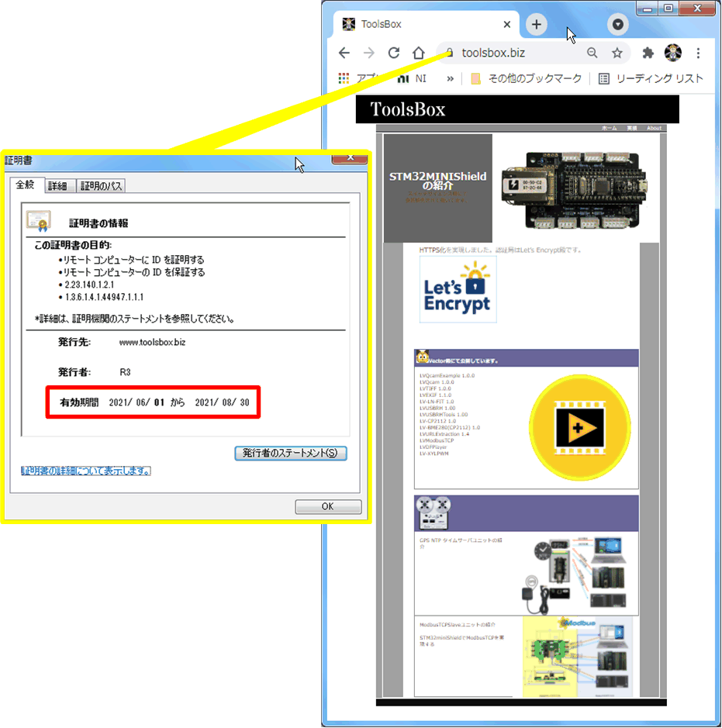Close the 証明書 dialog with the red X

coord(350,159)
